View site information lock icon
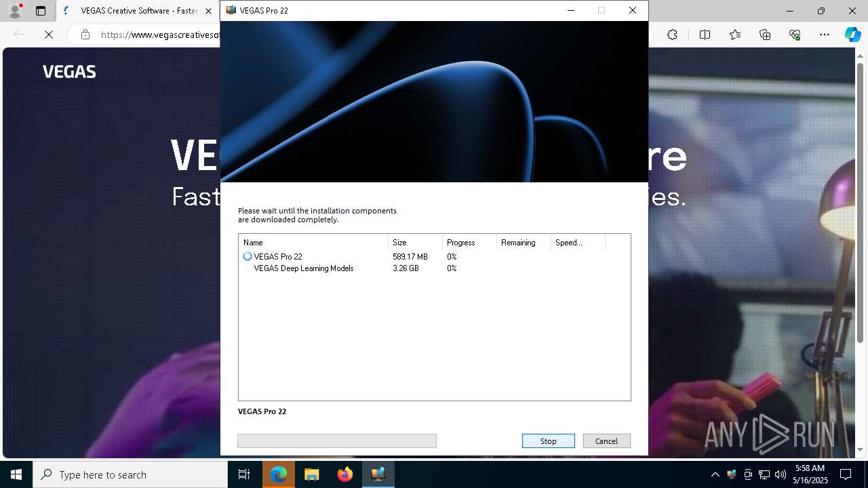The image size is (868, 488). pyautogui.click(x=85, y=35)
